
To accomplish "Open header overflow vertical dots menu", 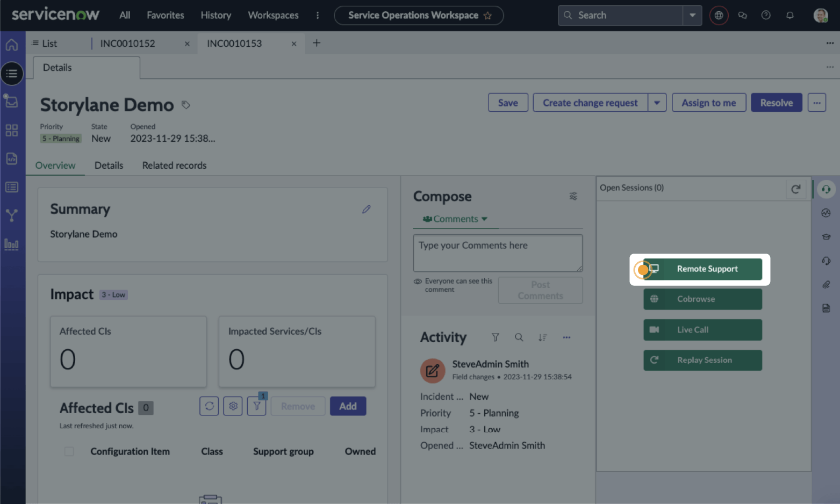I will pos(318,15).
